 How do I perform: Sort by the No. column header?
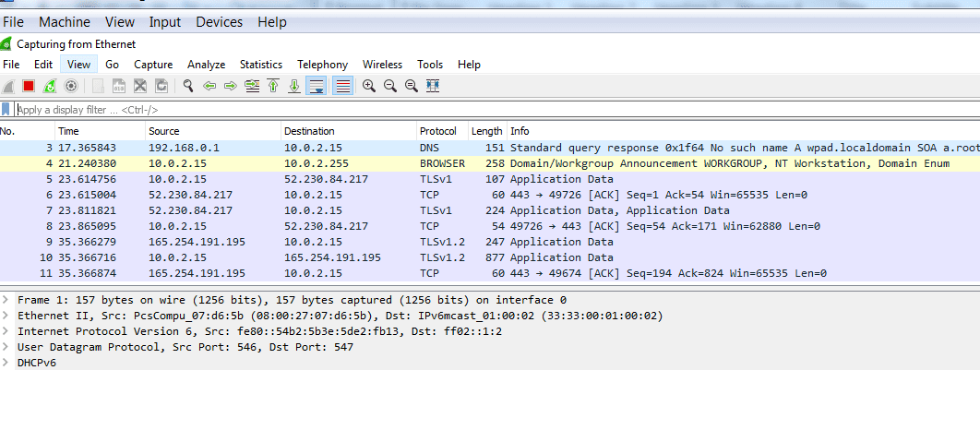(27, 131)
